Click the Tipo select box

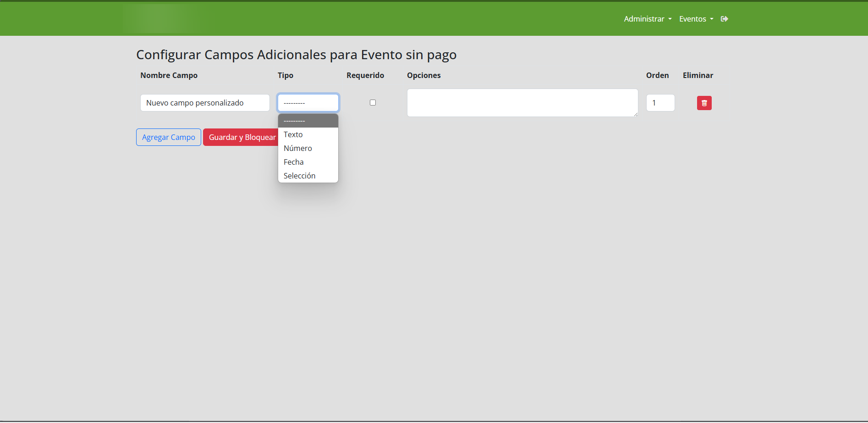point(308,103)
